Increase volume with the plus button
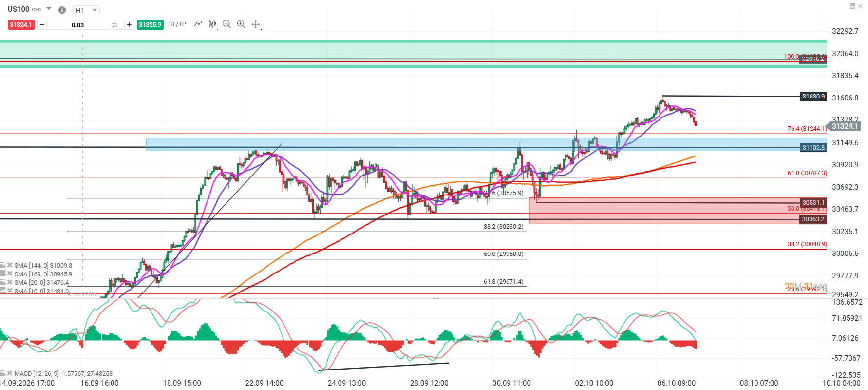 click(x=129, y=25)
